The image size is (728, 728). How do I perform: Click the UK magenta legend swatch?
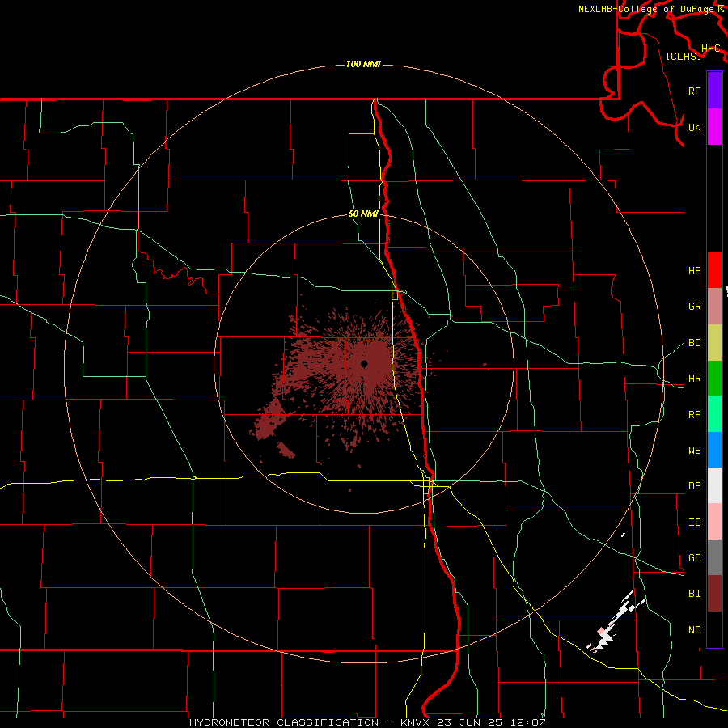pyautogui.click(x=714, y=127)
